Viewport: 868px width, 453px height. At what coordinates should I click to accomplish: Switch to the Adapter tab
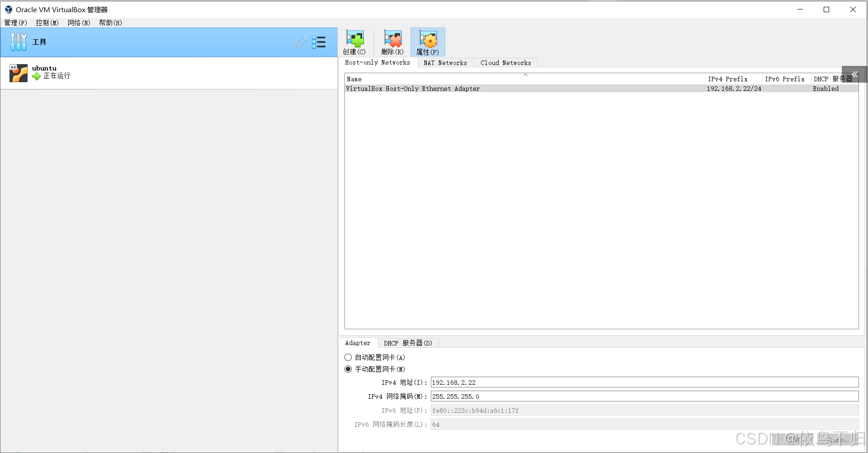pyautogui.click(x=358, y=343)
